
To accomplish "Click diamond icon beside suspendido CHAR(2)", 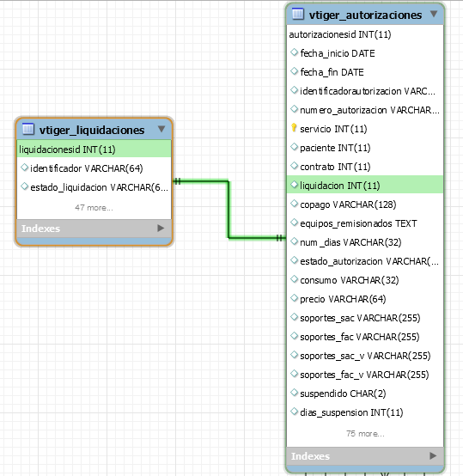I will (x=294, y=393).
